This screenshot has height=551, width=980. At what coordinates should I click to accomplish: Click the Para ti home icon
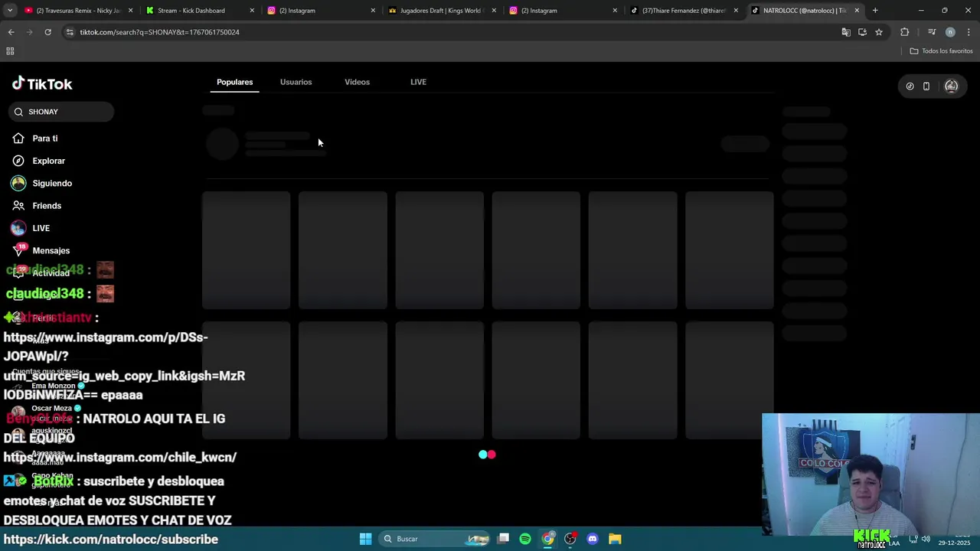point(18,139)
